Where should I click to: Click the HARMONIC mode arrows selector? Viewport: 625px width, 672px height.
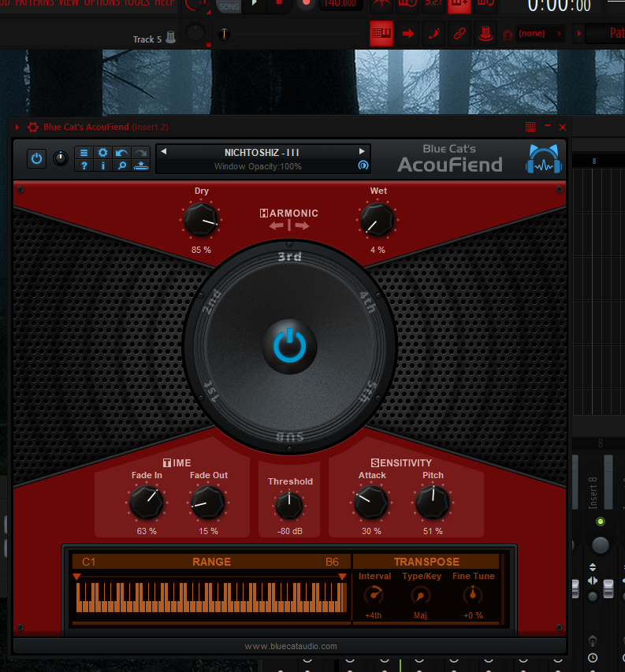pos(289,225)
